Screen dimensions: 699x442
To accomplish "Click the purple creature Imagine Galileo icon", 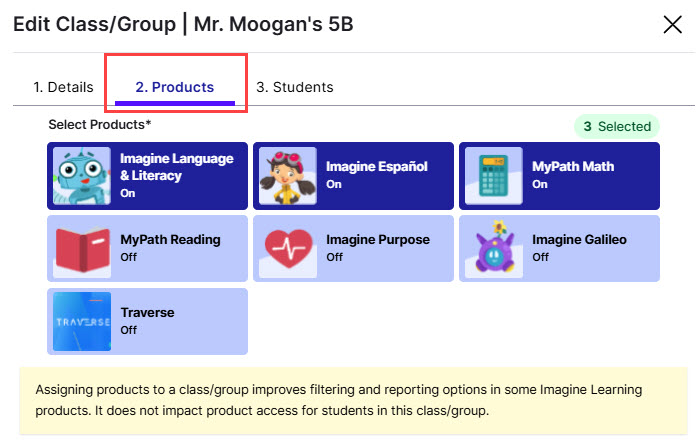I will pos(494,249).
